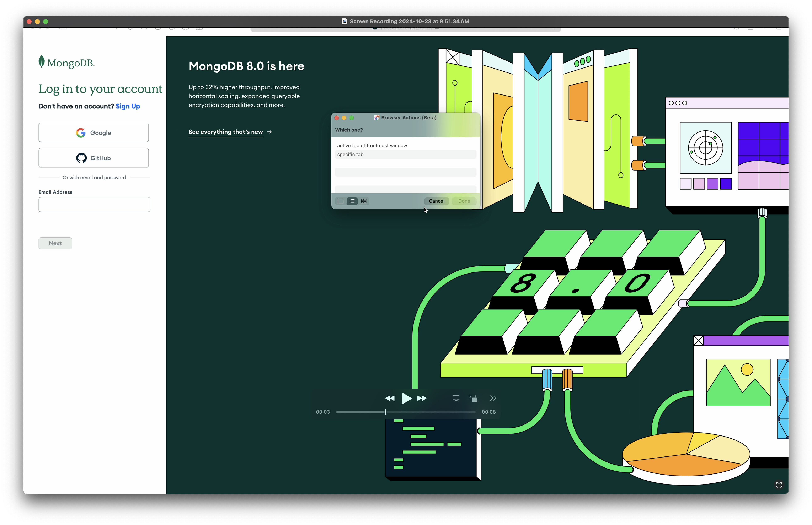Click the rewind button
The height and width of the screenshot is (525, 812).
pos(389,398)
